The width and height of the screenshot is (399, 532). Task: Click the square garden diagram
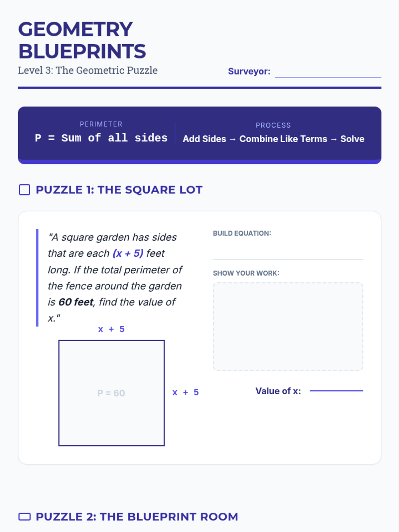click(x=111, y=366)
